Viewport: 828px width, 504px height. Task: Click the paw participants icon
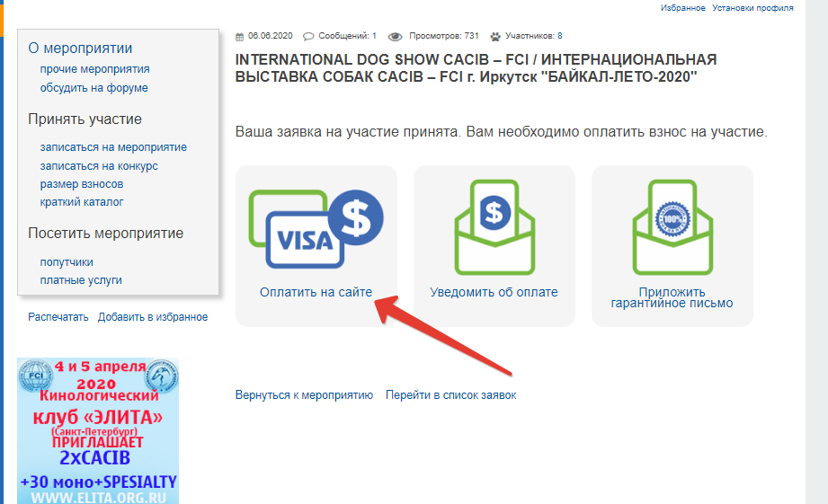click(495, 37)
